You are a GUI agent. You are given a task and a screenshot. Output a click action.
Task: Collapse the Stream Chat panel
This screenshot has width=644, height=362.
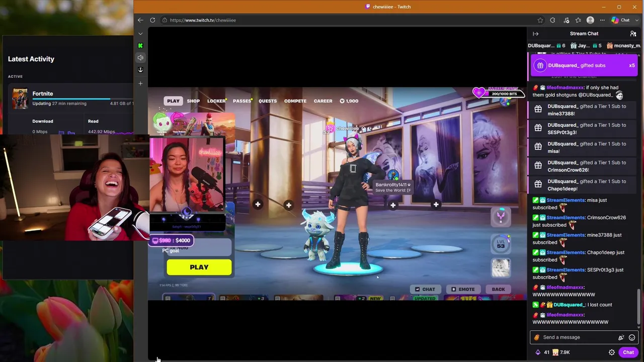(536, 34)
